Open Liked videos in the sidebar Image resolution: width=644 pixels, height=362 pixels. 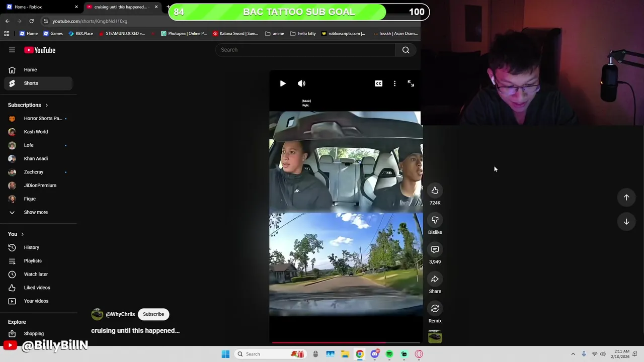(38, 288)
